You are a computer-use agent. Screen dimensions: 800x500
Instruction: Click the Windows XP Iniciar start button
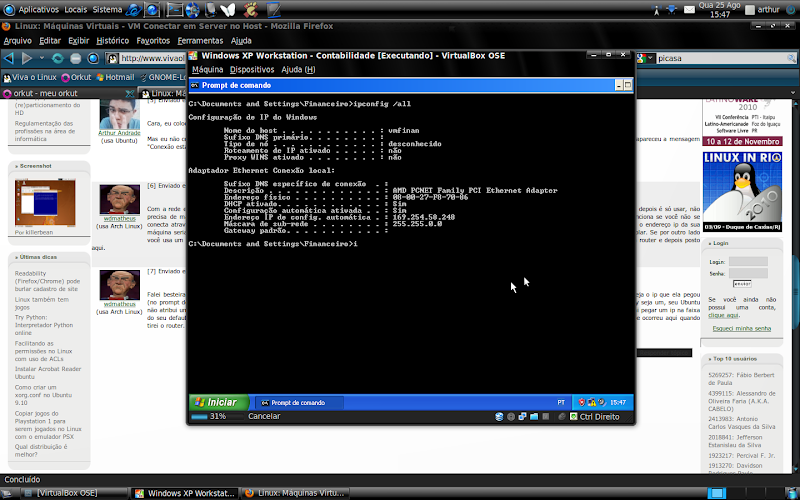219,402
